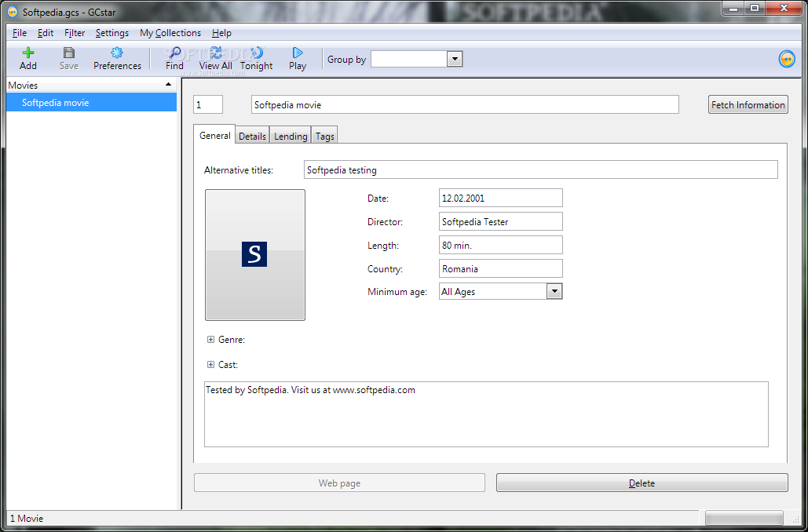Click the Find magnifier icon
The height and width of the screenshot is (532, 808).
tap(174, 53)
